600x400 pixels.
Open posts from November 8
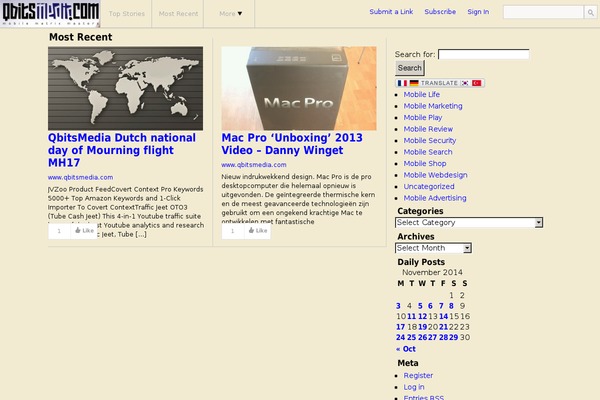(x=452, y=306)
